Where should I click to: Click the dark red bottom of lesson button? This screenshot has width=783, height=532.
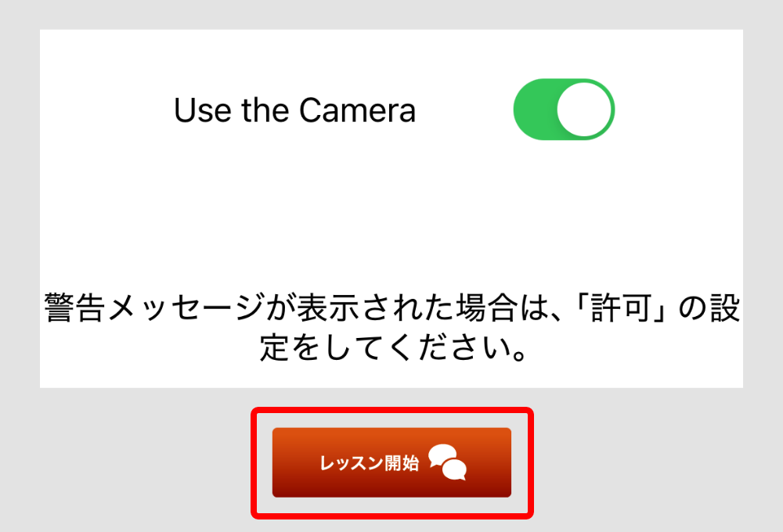coord(391,491)
